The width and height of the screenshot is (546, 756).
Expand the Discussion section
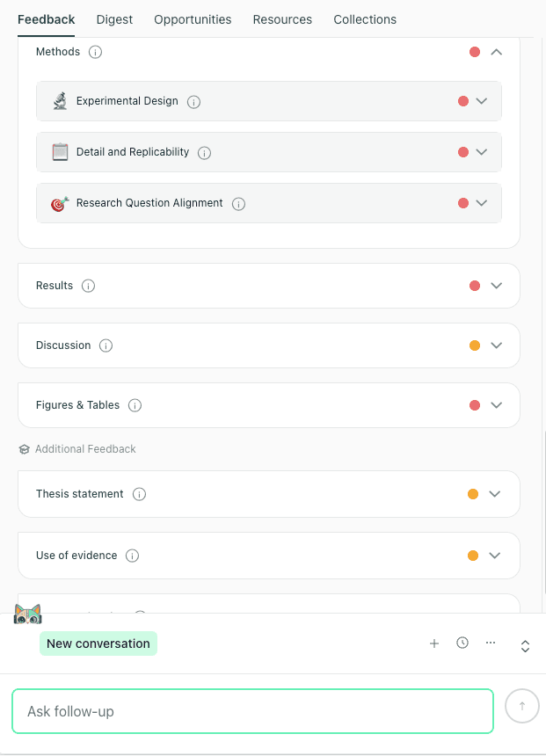point(495,345)
